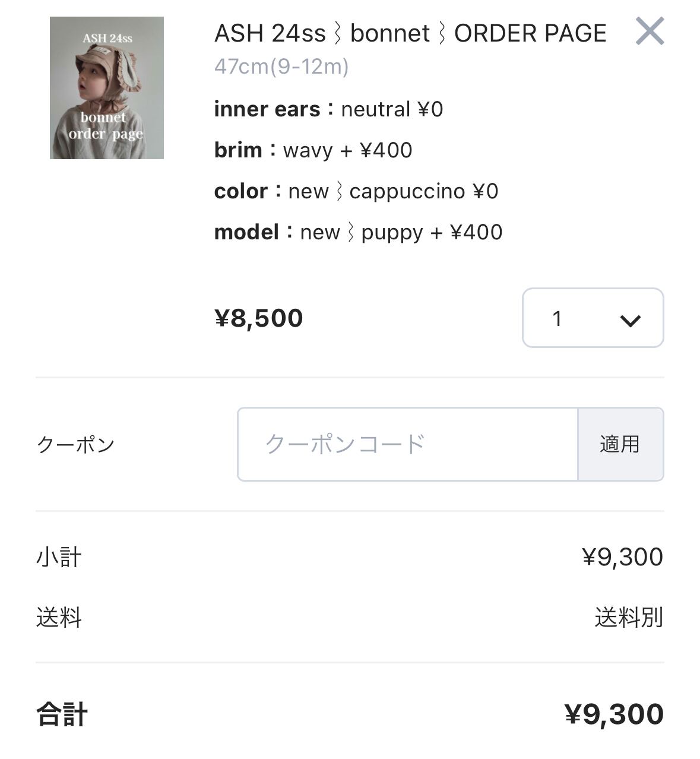Focus the クーポンコード input field
700x759 pixels.
(x=407, y=444)
